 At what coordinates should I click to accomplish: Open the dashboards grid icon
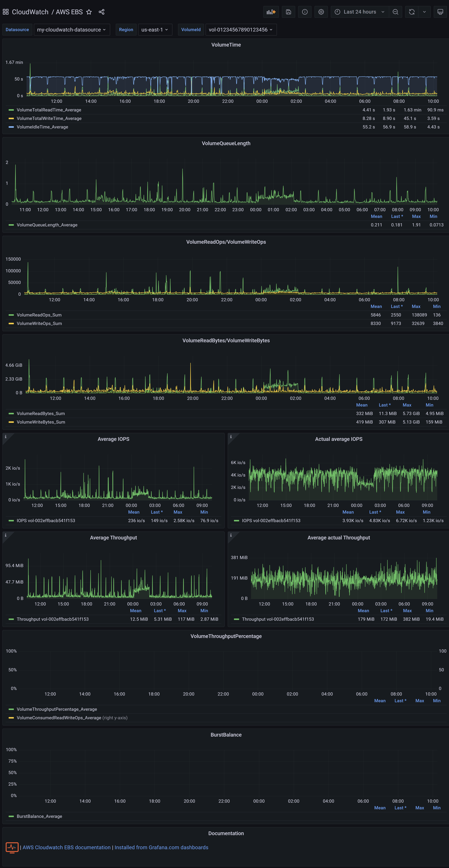pos(5,12)
